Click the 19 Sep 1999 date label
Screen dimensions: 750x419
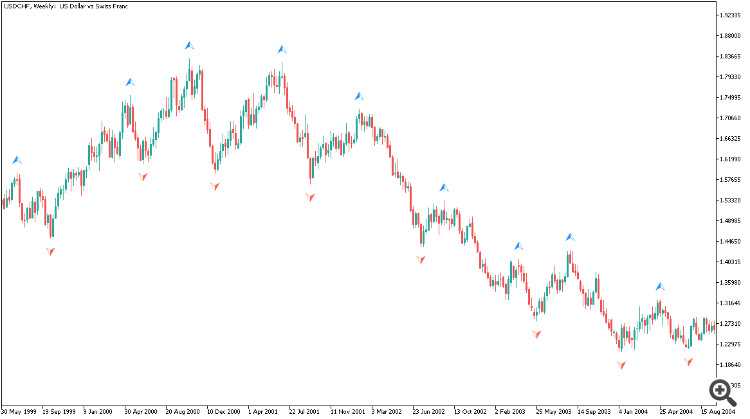click(59, 411)
